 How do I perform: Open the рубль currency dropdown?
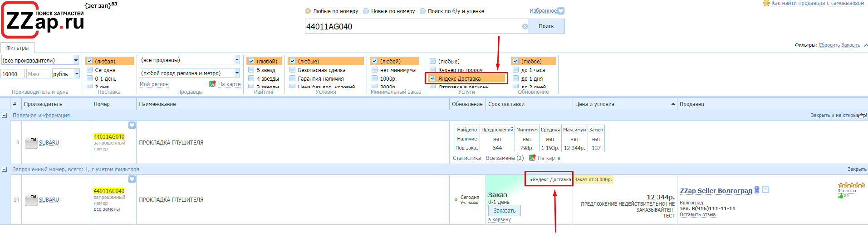(77, 74)
